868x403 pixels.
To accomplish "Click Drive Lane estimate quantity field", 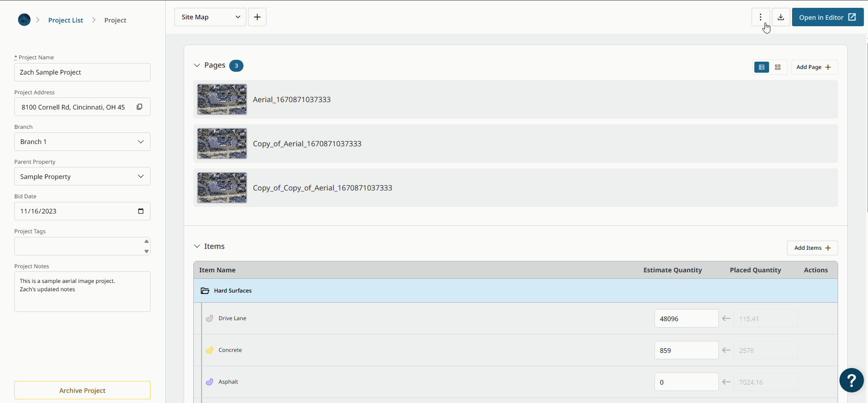I will [686, 318].
